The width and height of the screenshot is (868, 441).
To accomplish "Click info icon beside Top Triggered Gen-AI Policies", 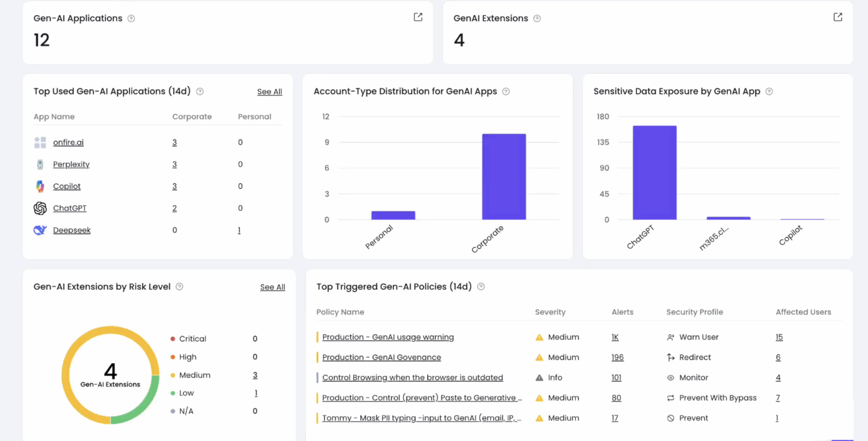I will coord(481,287).
